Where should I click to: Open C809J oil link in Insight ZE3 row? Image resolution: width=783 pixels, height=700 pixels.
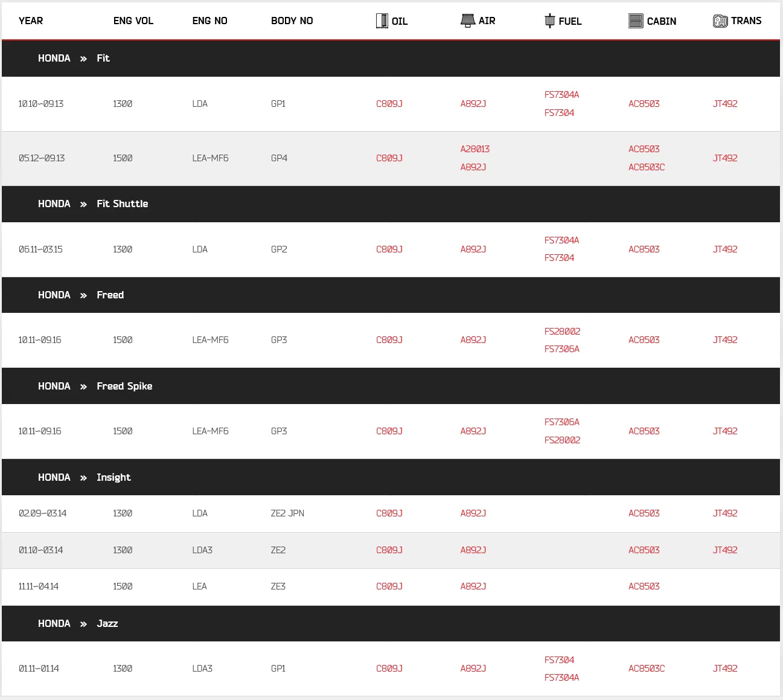click(389, 586)
